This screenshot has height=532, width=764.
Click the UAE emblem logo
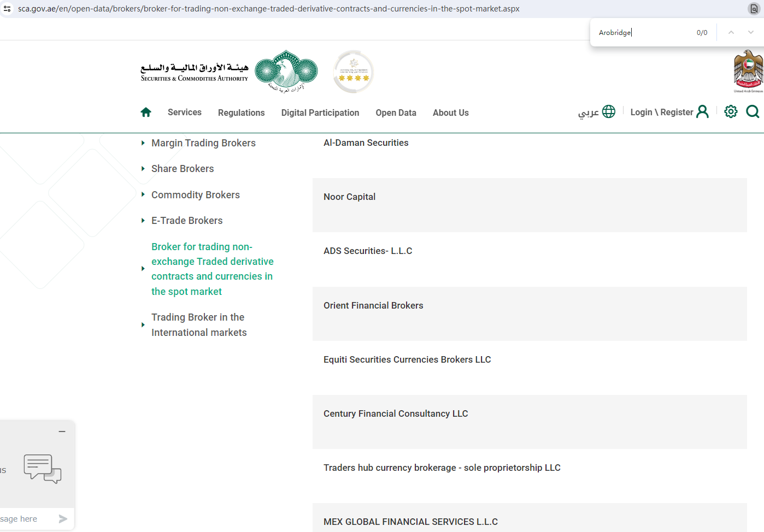(x=748, y=71)
